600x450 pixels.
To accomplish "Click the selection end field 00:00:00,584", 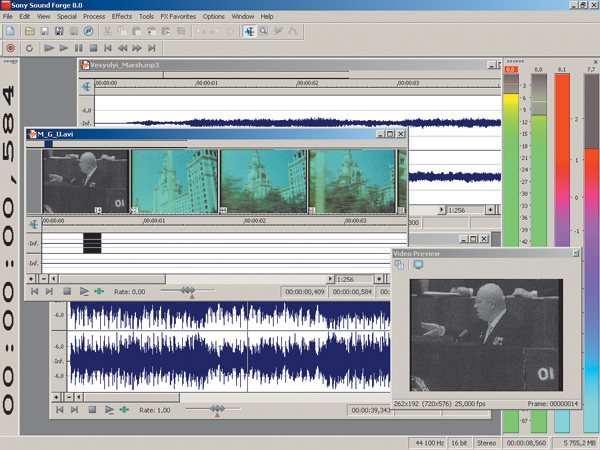I will coord(352,292).
